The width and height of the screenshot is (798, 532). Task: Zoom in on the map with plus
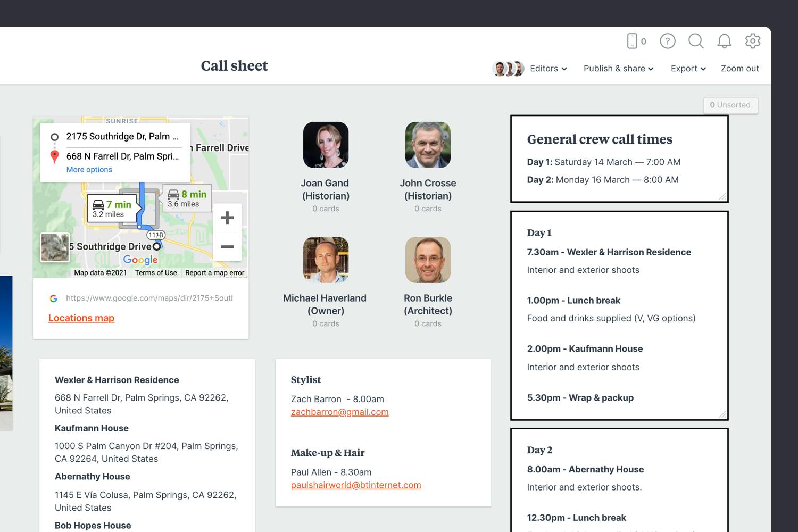pyautogui.click(x=227, y=218)
